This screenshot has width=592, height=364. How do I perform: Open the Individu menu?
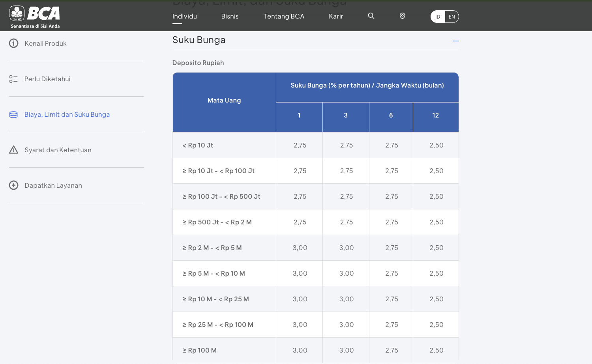tap(184, 16)
